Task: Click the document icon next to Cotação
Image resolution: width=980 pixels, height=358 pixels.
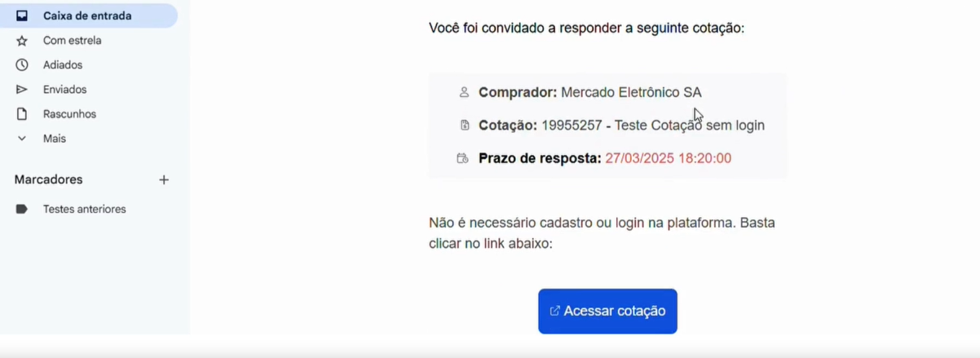Action: [x=464, y=126]
